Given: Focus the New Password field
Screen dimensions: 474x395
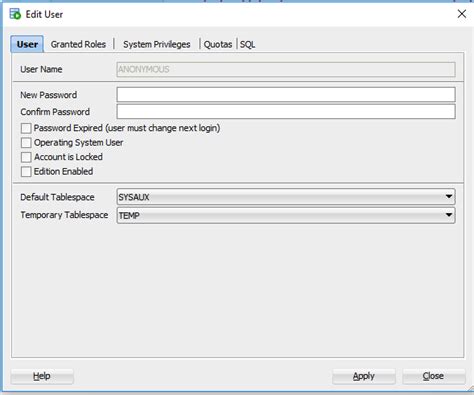Looking at the screenshot, I should click(286, 95).
